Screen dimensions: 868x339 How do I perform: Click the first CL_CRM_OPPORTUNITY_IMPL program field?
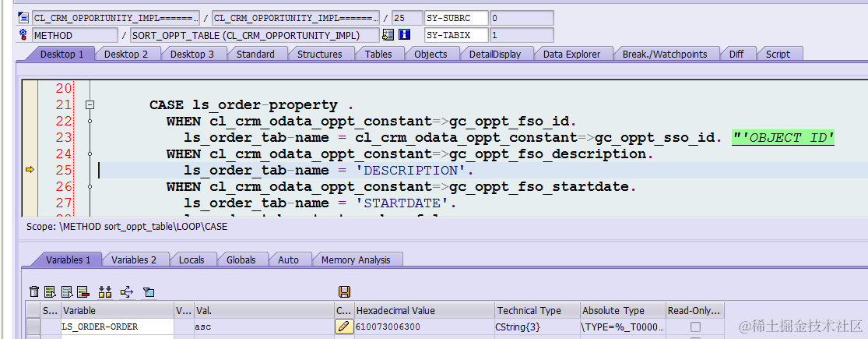click(x=116, y=18)
